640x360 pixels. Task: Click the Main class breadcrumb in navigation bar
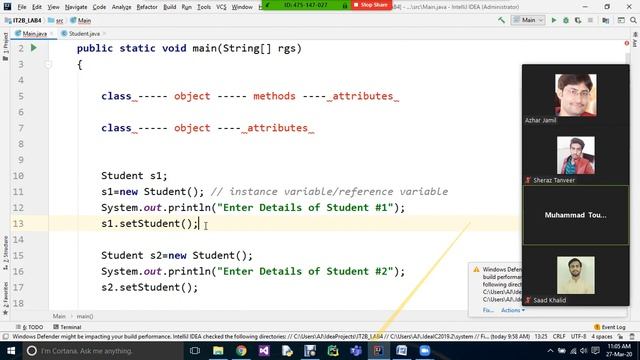[x=81, y=20]
